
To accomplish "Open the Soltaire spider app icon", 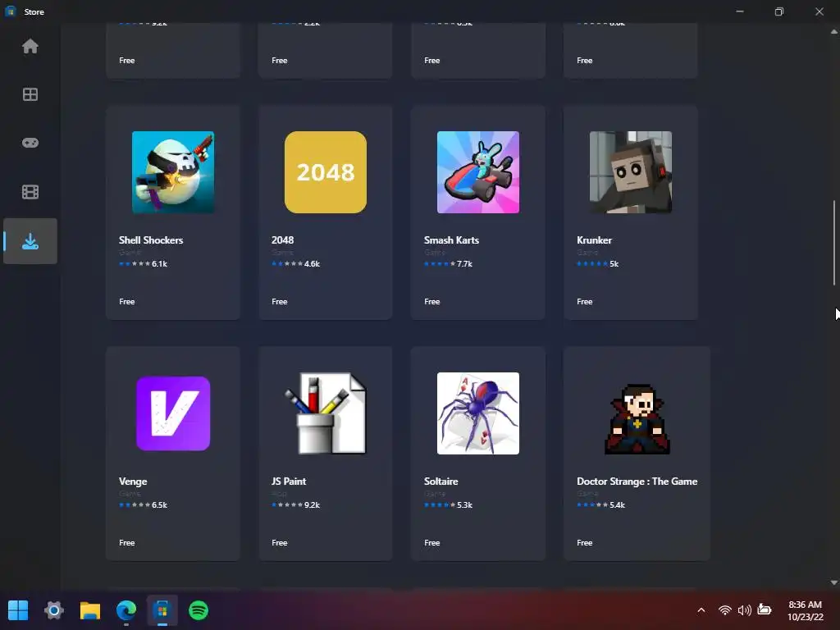I will [x=478, y=413].
